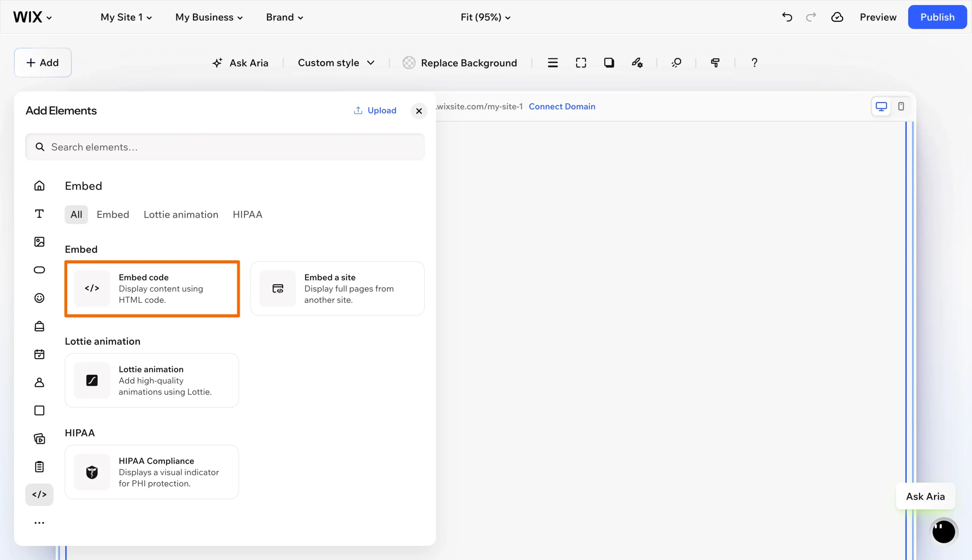Open the Home category in sidebar

click(39, 186)
